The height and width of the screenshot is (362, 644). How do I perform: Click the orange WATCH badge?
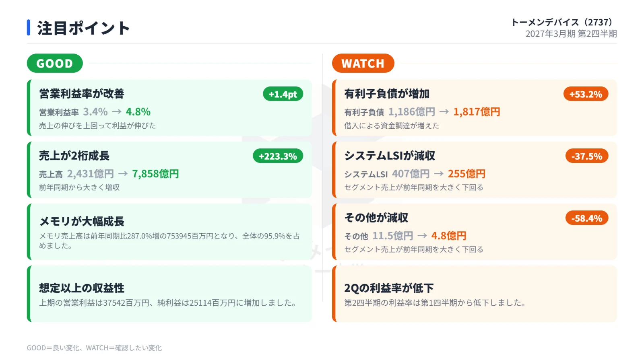tap(363, 63)
